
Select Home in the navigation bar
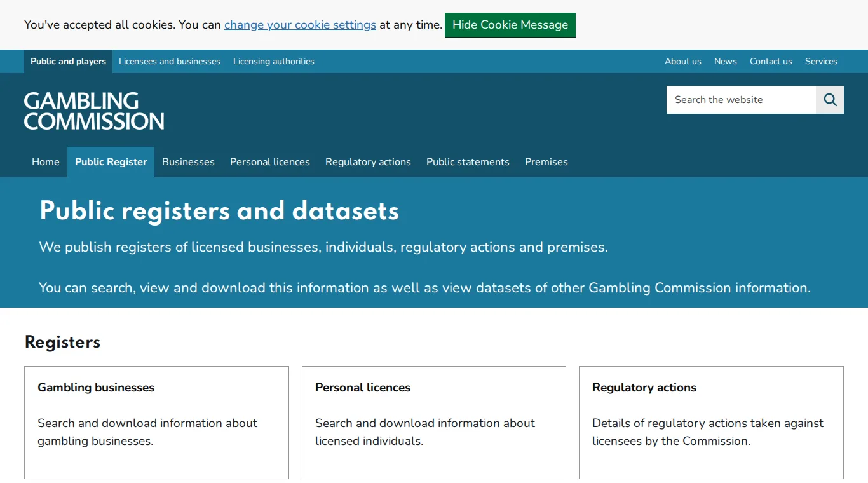coord(46,162)
